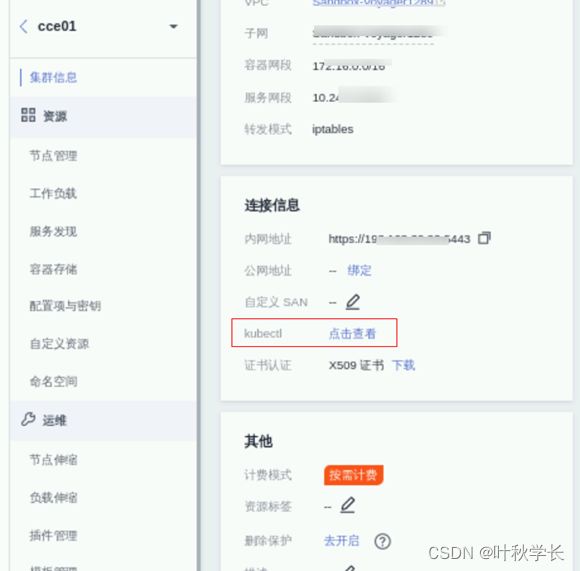Click the 子网 blurred link value
Screen dimensions: 580x571
373,34
